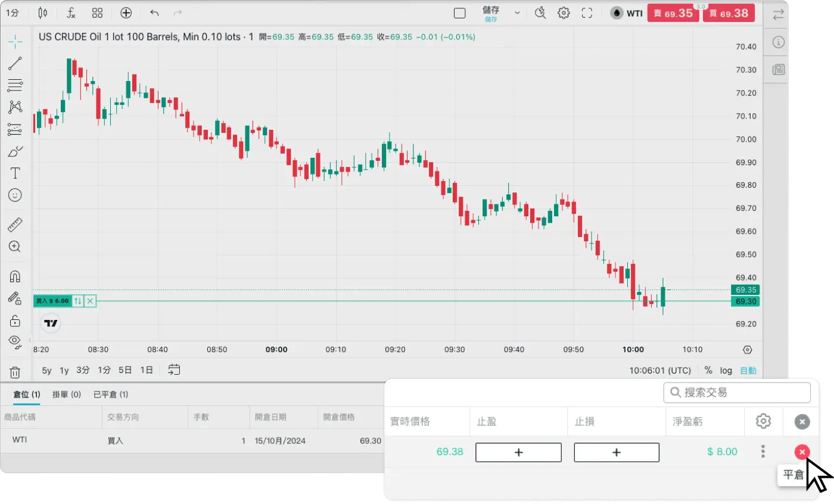Image resolution: width=834 pixels, height=504 pixels.
Task: Switch to the 掛單 (0) tab
Action: click(67, 394)
